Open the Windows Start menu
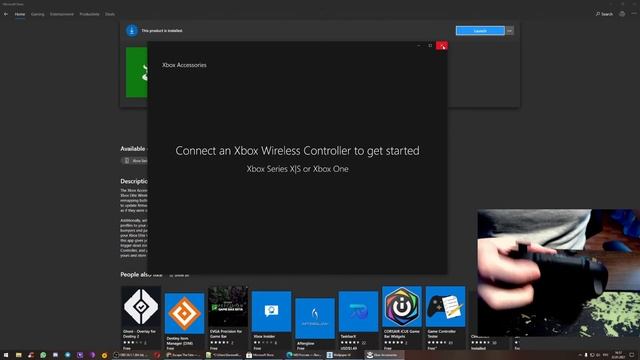Image resolution: width=640 pixels, height=360 pixels. (x=6, y=355)
